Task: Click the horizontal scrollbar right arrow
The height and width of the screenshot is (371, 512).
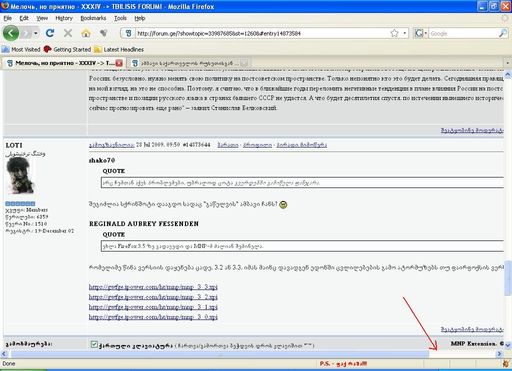Action: [x=499, y=354]
